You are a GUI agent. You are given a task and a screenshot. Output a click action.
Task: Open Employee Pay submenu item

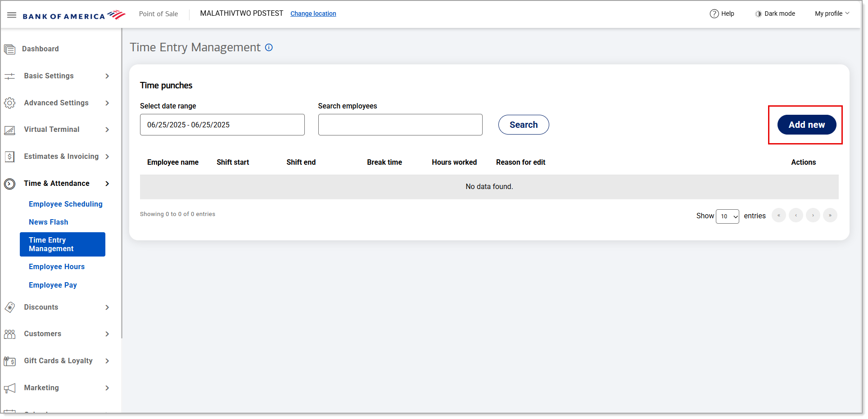coord(53,285)
